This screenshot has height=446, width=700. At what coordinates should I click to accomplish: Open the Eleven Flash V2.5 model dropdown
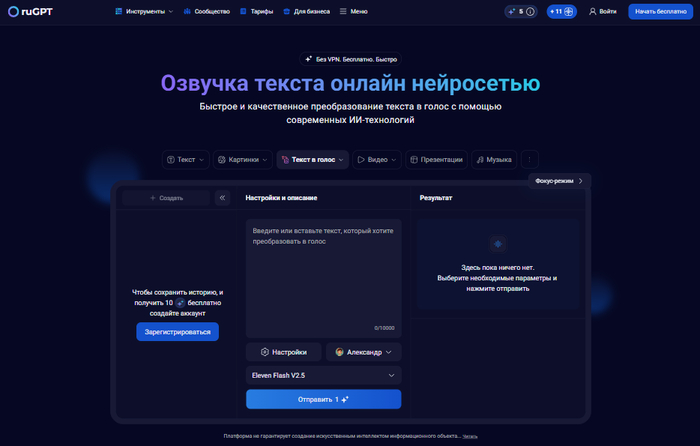point(323,375)
